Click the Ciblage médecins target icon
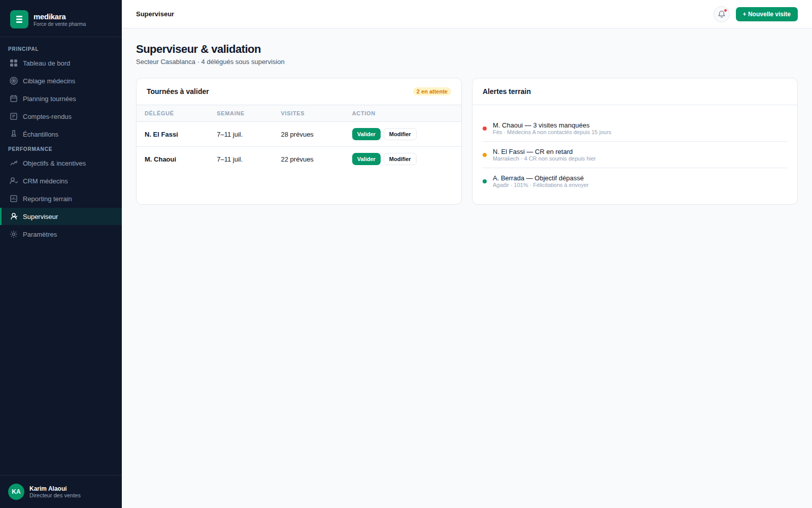This screenshot has height=508, width=812. pyautogui.click(x=14, y=81)
